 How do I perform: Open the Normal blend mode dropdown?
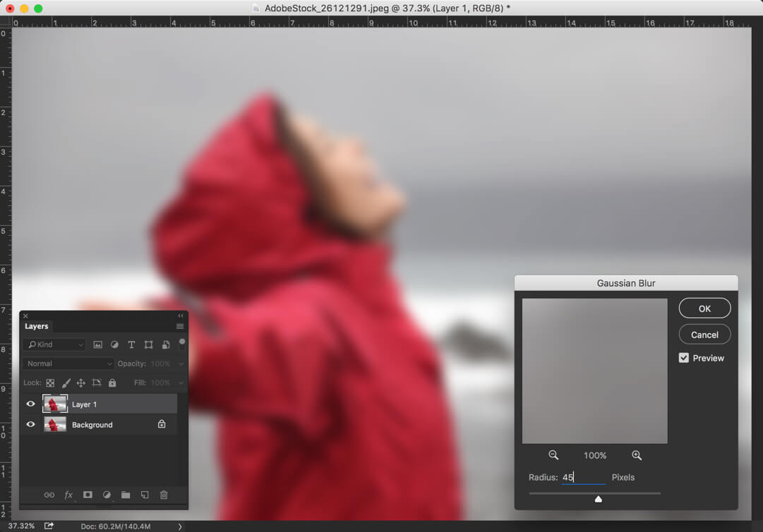68,364
